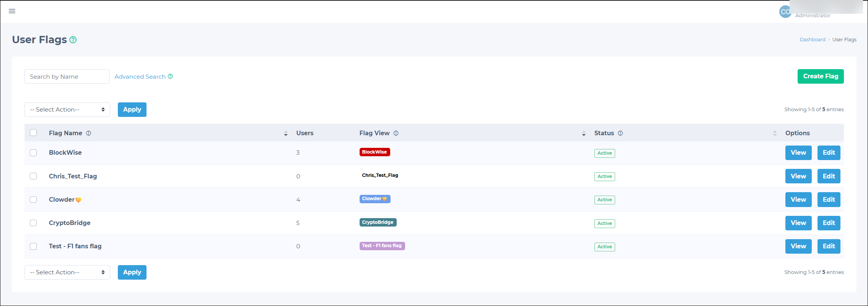This screenshot has width=868, height=306.
Task: View the Chris_Test_Flag flag
Action: click(798, 176)
